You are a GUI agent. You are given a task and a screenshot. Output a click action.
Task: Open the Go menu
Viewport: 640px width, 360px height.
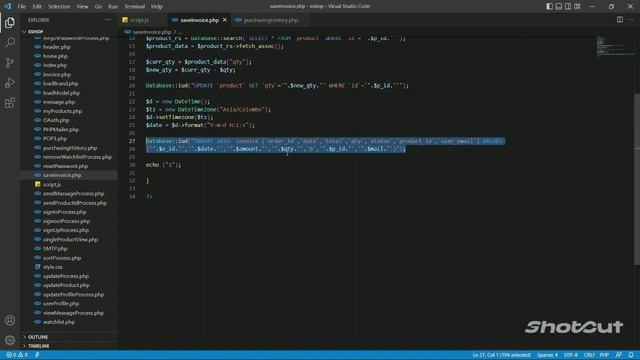coord(98,7)
